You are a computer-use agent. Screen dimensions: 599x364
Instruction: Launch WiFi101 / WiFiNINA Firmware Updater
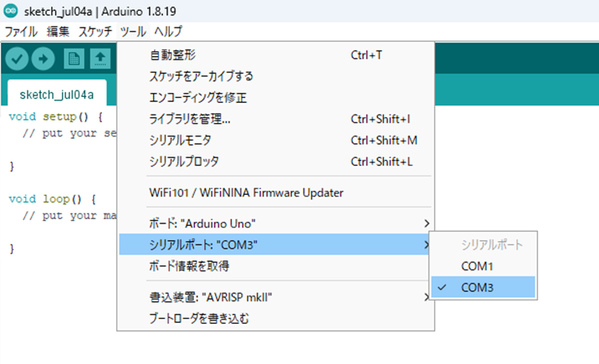(275, 192)
